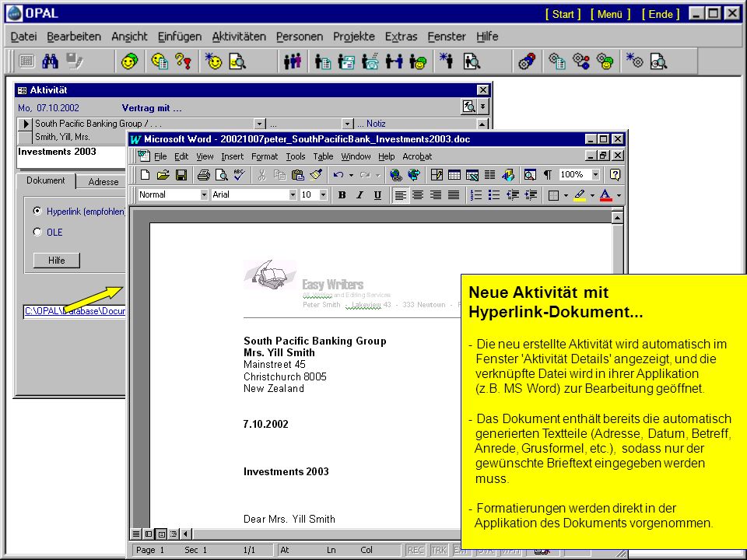Click the telephone activity icon in OPAL toolbar

(370, 61)
